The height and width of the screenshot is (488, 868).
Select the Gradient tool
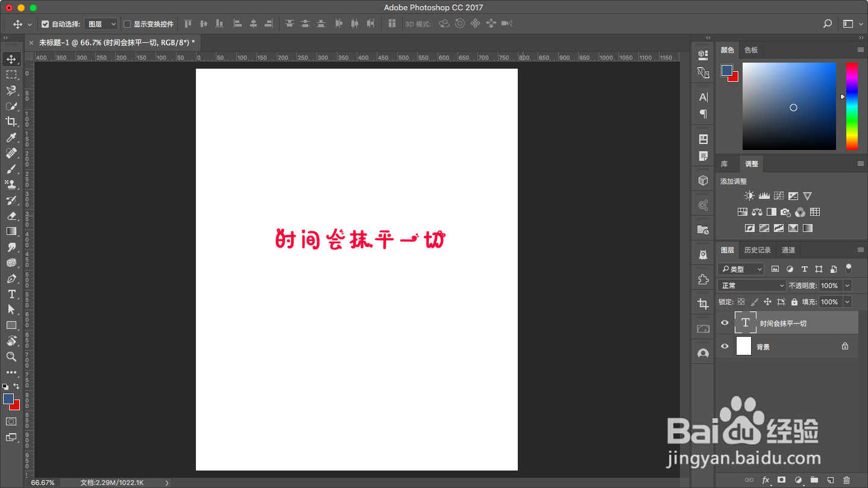11,231
